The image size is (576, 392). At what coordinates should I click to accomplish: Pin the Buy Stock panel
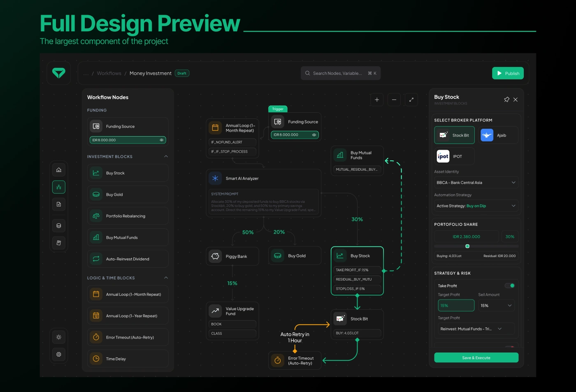pos(506,100)
